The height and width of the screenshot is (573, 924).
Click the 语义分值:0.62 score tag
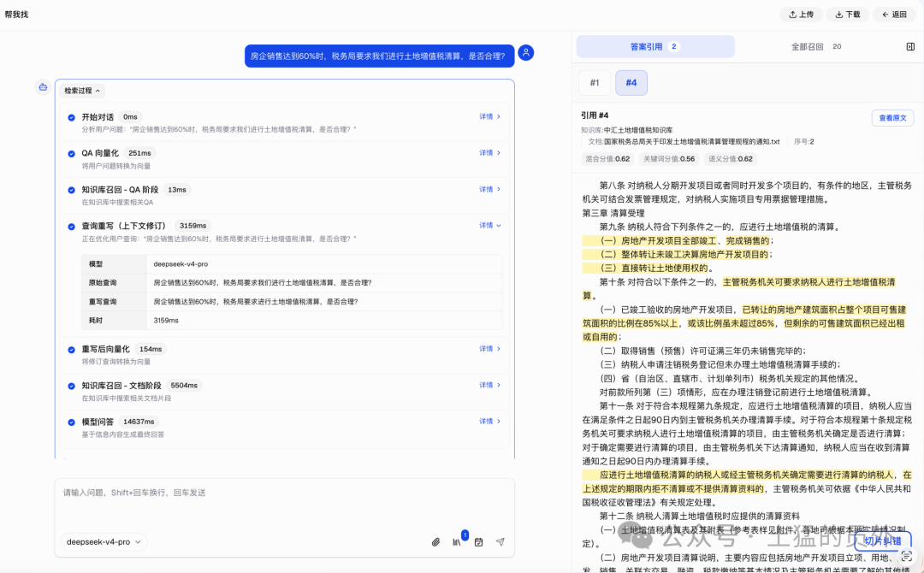click(730, 158)
